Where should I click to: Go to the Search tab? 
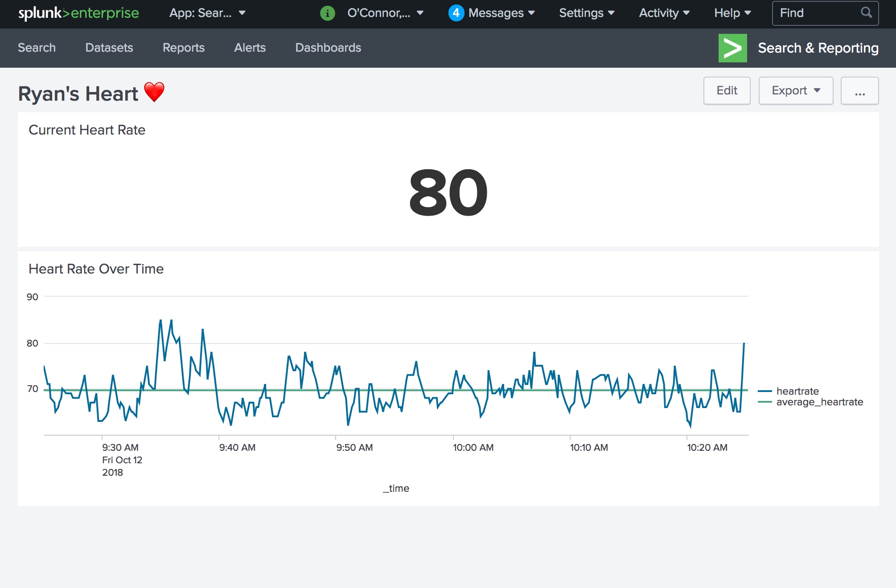(37, 48)
